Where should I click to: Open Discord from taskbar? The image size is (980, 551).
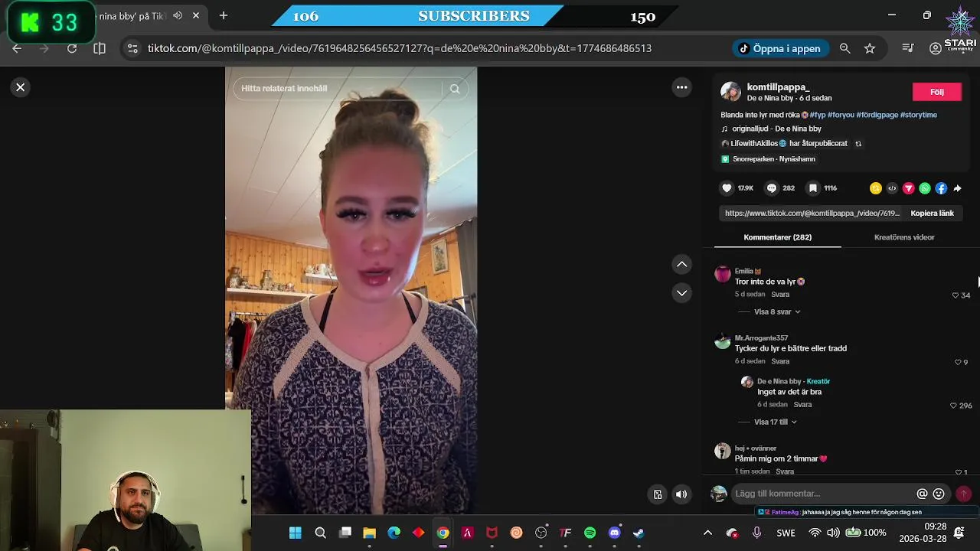pyautogui.click(x=614, y=533)
